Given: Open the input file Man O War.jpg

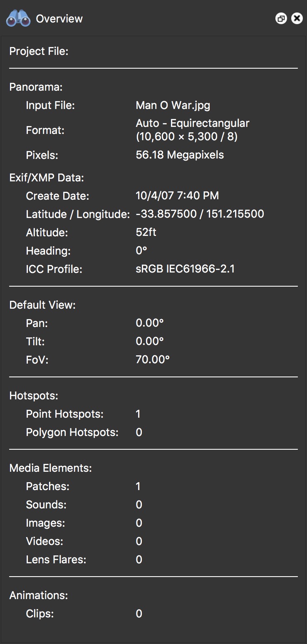Looking at the screenshot, I should [173, 105].
